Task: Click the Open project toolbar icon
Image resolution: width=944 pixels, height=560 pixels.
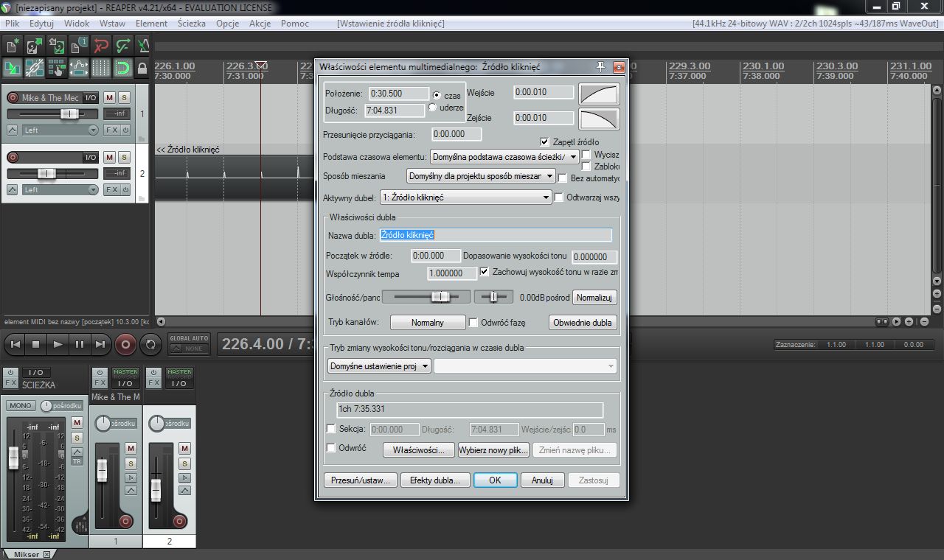Action: tap(34, 46)
